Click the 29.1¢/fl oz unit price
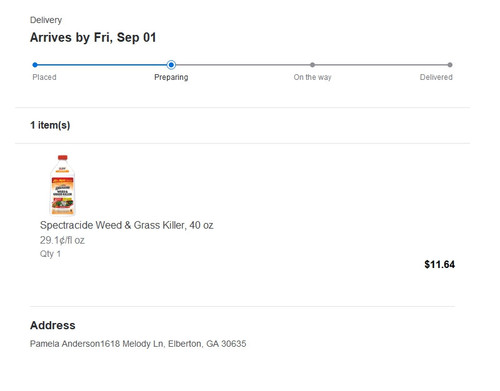 click(x=62, y=240)
